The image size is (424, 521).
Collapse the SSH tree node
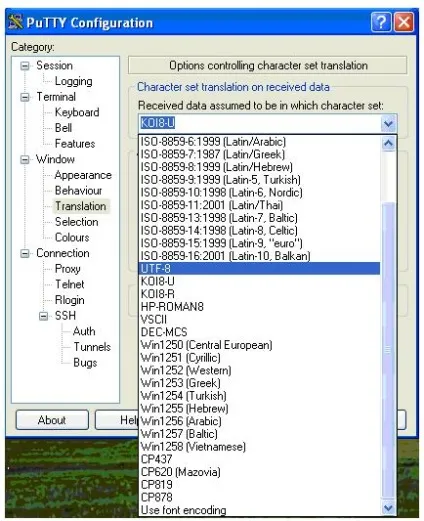[44, 316]
